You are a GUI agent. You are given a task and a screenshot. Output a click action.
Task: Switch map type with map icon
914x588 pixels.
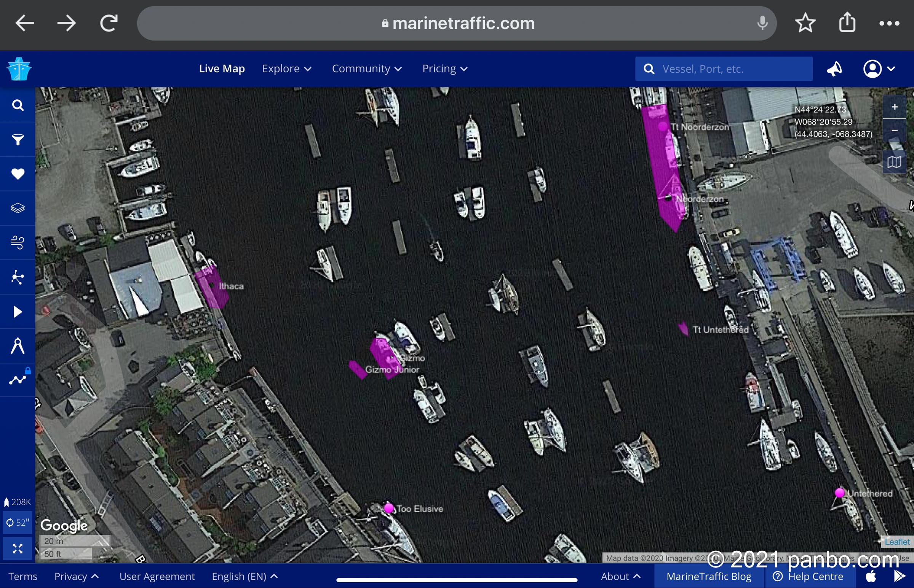pos(894,162)
